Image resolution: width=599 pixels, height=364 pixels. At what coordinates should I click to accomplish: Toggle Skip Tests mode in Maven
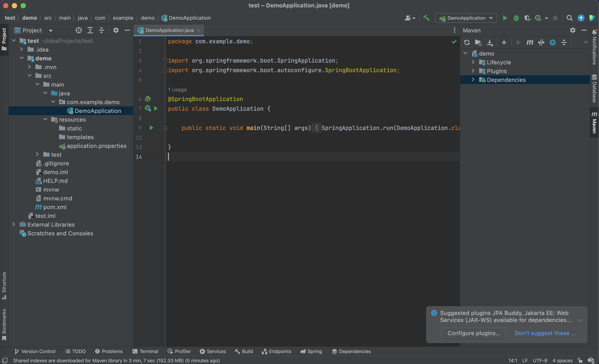tap(552, 43)
